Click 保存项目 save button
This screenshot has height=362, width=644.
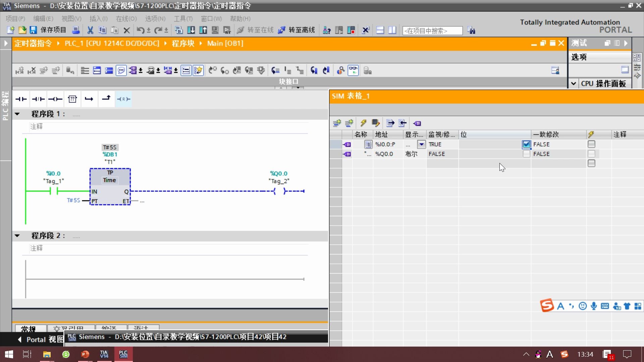pyautogui.click(x=49, y=30)
